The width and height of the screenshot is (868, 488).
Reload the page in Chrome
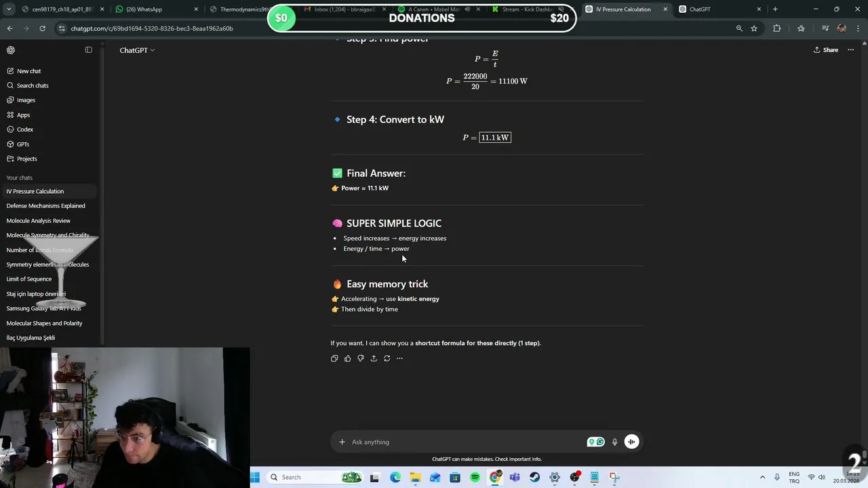[x=42, y=28]
